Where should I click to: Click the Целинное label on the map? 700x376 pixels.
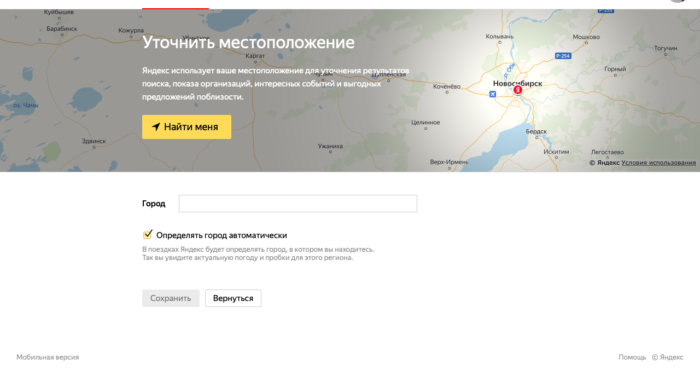tap(425, 122)
